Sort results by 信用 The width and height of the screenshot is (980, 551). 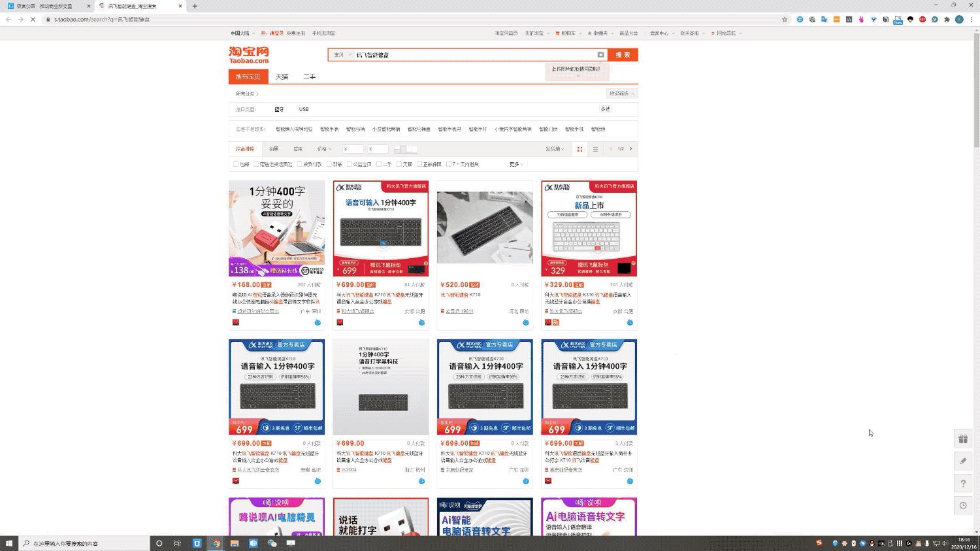[x=298, y=149]
